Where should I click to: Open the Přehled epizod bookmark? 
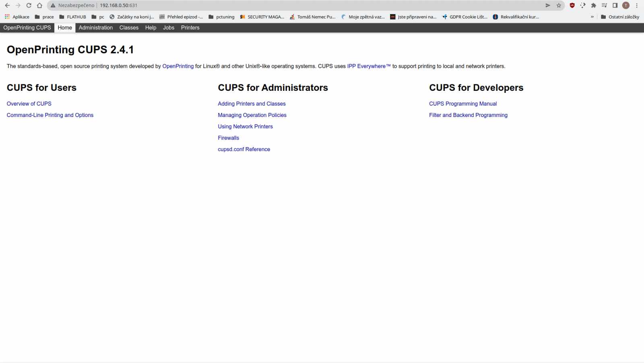coord(181,17)
